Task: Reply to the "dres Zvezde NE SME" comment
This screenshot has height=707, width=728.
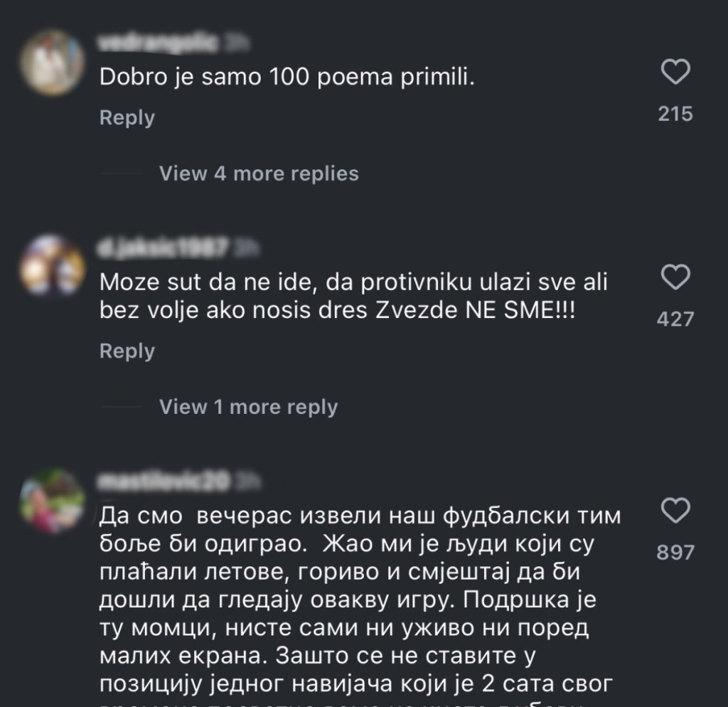Action: [x=127, y=351]
